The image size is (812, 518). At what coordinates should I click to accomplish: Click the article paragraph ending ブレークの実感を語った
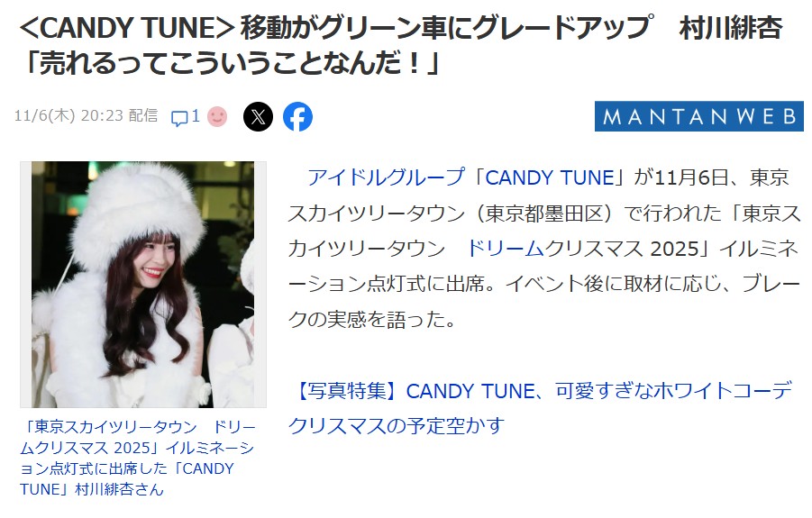(544, 249)
